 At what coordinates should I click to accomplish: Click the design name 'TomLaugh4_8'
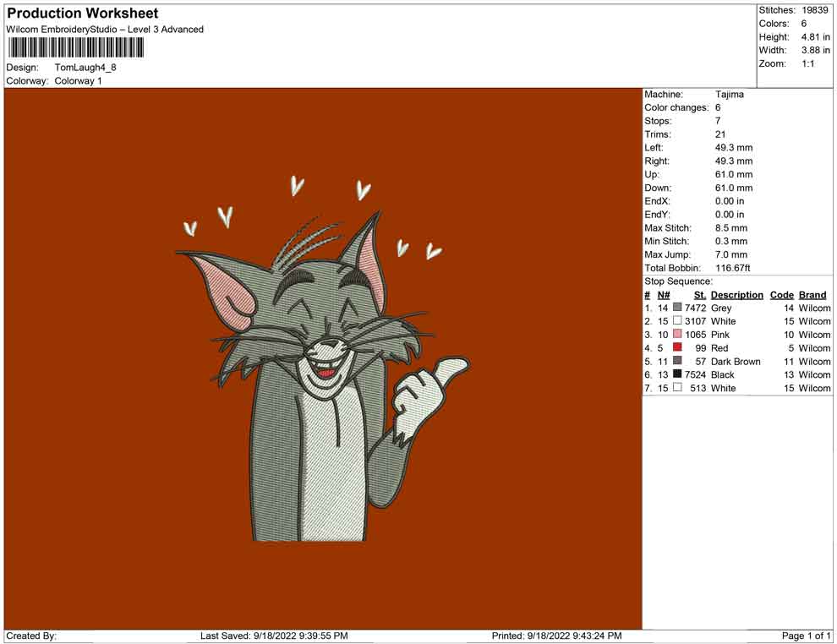pos(85,68)
